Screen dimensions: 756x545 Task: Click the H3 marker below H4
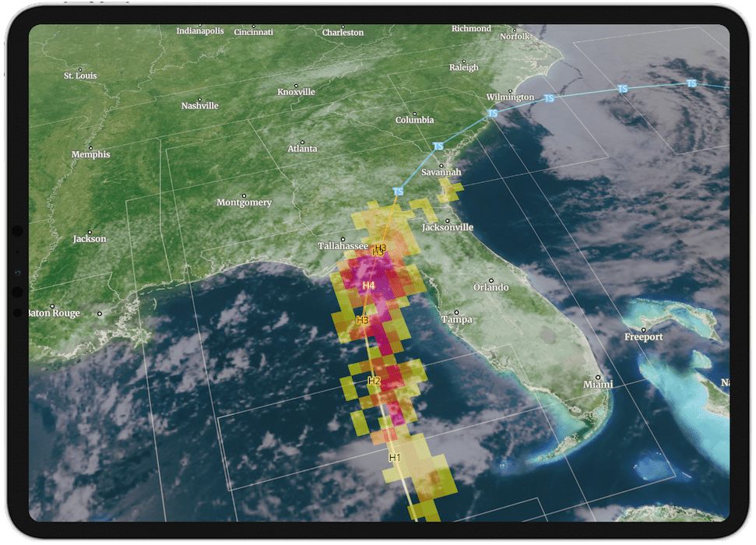click(x=362, y=320)
